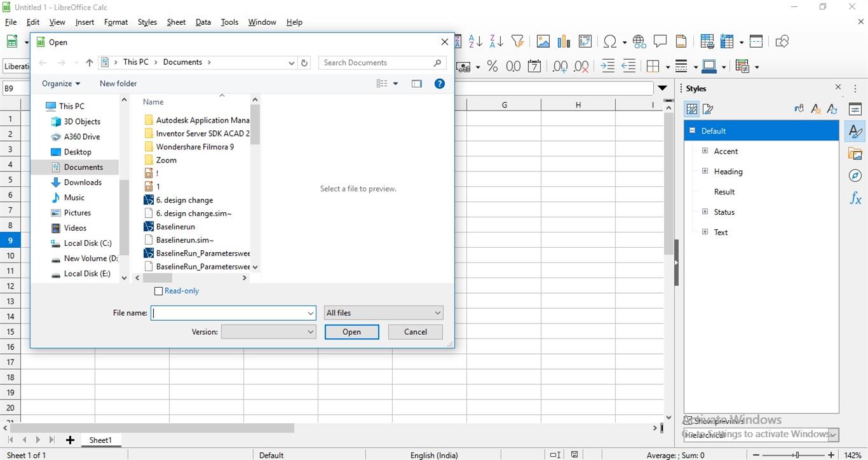Viewport: 868px width, 460px height.
Task: Toggle the Show previews checkbox
Action: tap(688, 421)
